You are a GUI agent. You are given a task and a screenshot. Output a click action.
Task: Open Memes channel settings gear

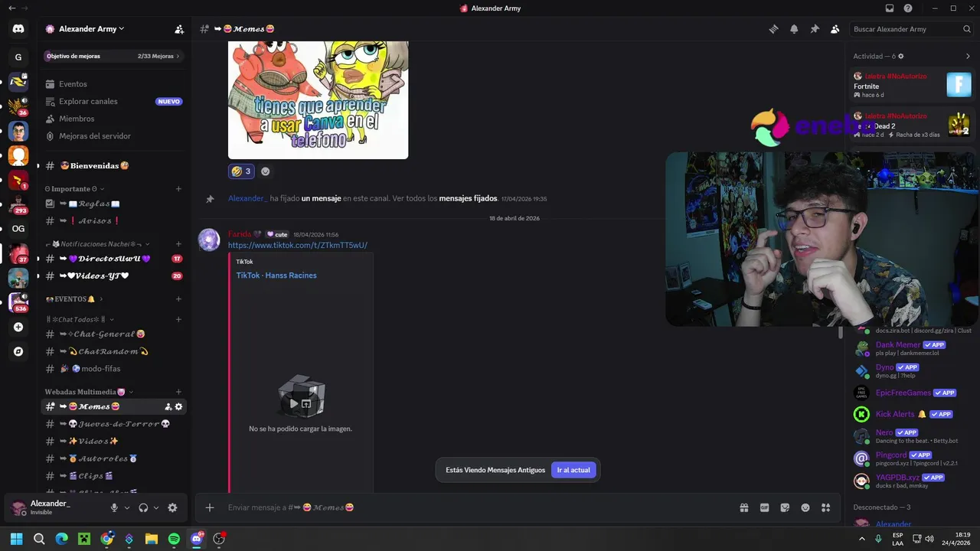click(179, 407)
